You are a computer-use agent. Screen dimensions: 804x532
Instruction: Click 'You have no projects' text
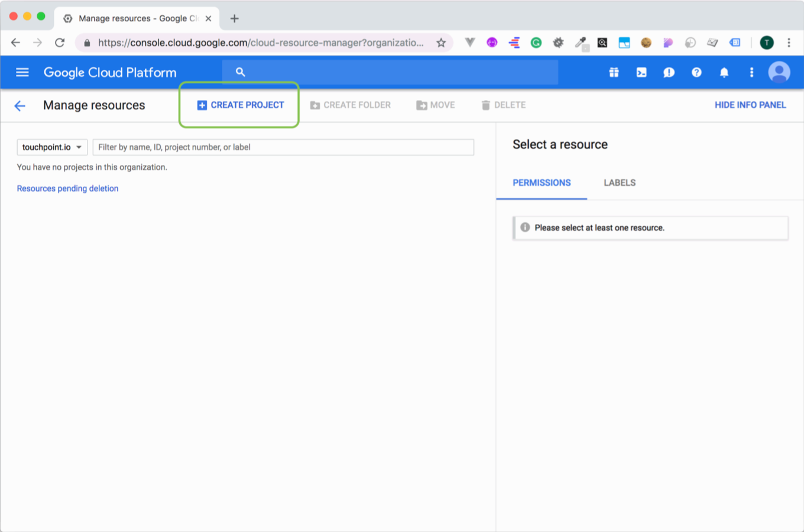pyautogui.click(x=92, y=167)
